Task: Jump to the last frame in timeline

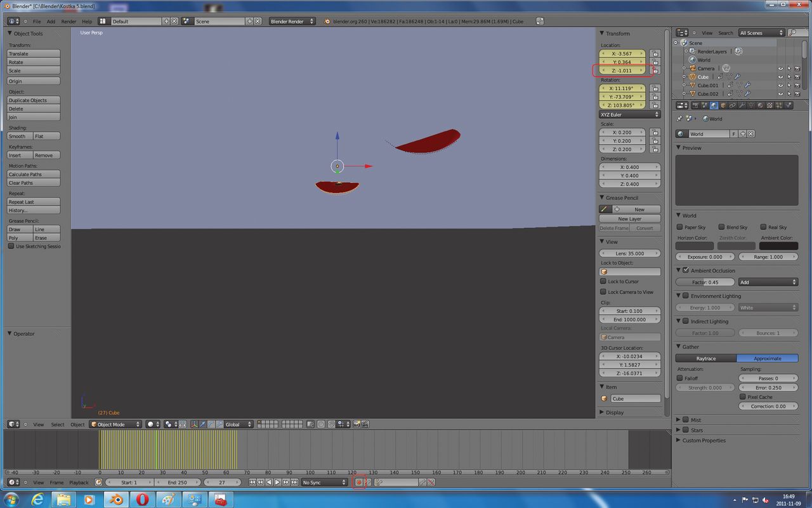Action: pos(294,483)
